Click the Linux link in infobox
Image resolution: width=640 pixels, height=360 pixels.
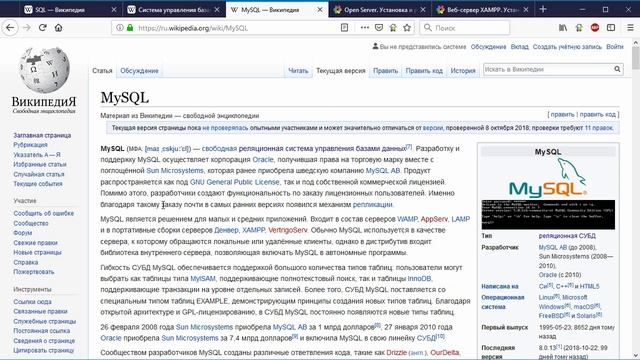[546, 298]
